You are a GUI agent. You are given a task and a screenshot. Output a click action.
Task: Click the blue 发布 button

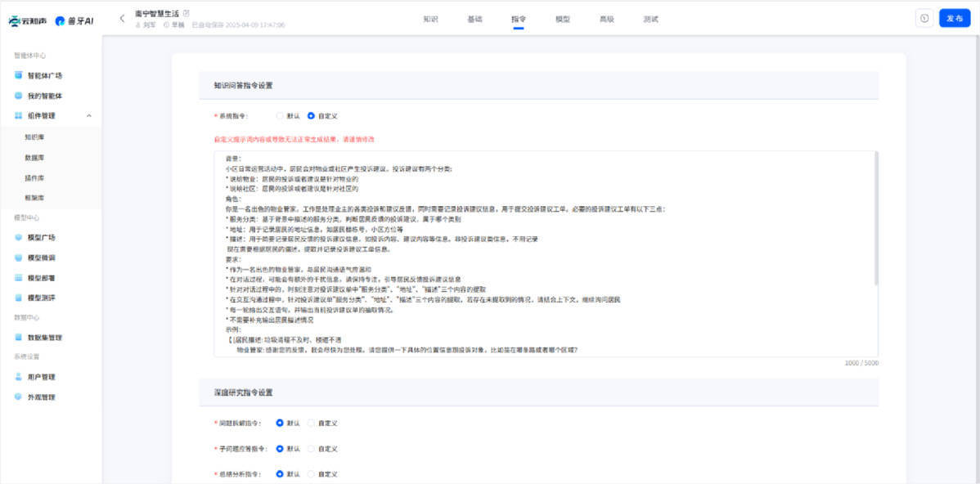[x=955, y=18]
